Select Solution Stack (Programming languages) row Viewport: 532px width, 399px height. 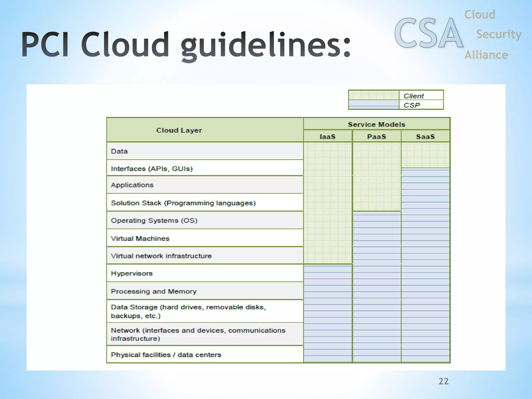[183, 203]
